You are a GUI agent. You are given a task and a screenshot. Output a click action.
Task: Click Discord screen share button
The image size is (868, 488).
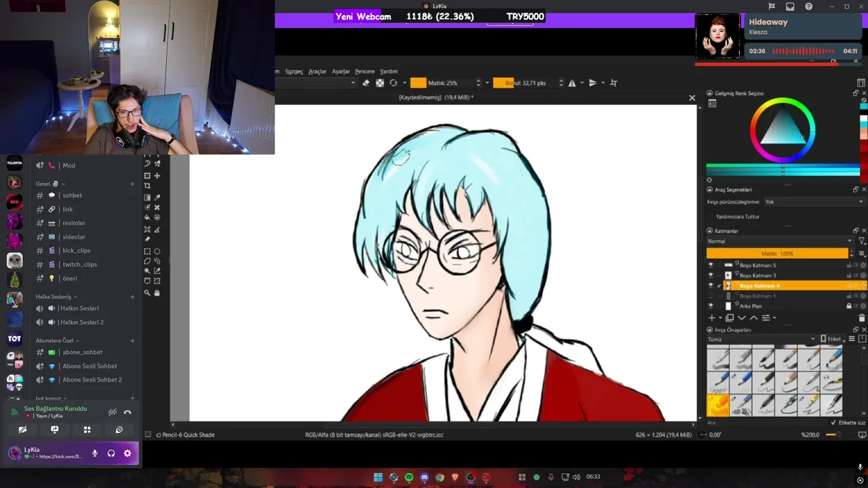click(54, 430)
